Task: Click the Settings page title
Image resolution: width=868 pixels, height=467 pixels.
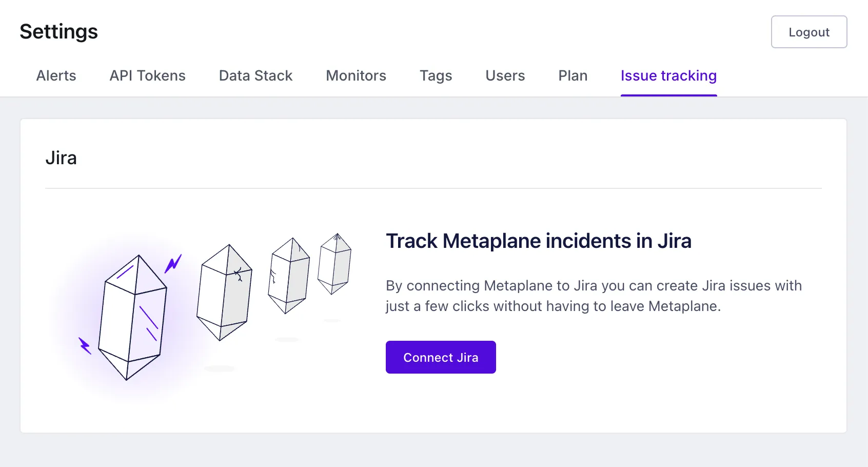Action: coord(58,31)
